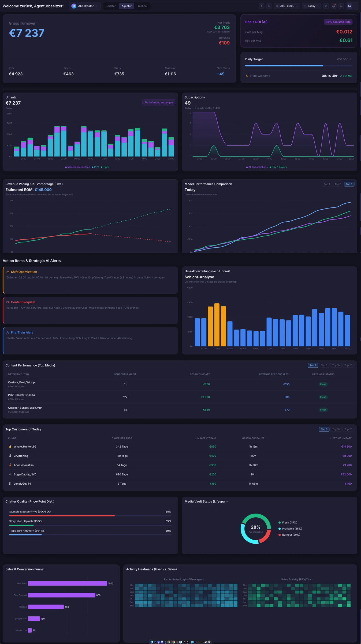Click the bronze medal next to AnonymousFan
The height and width of the screenshot is (644, 361).
pyautogui.click(x=10, y=465)
